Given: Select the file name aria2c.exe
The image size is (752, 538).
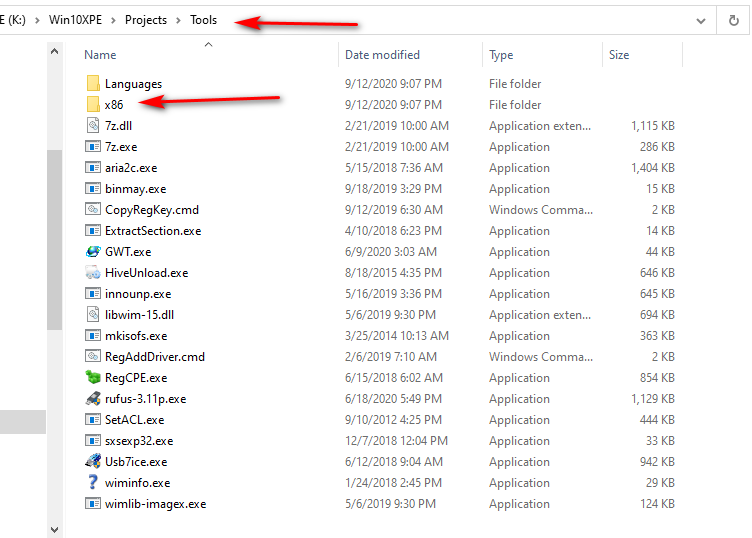Looking at the screenshot, I should (131, 168).
